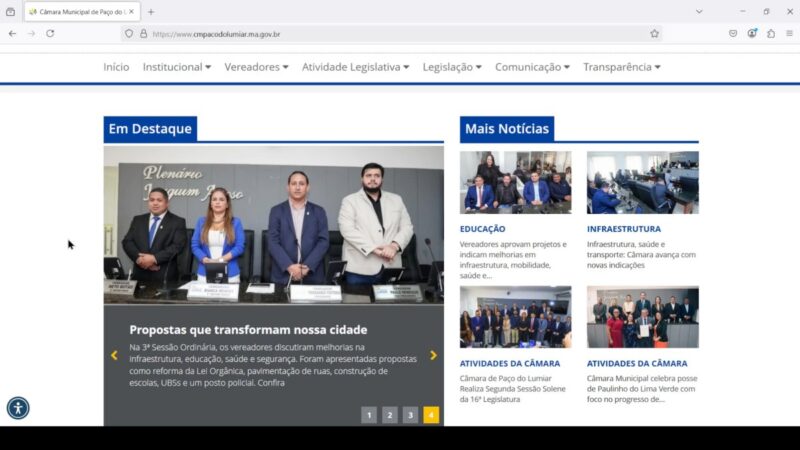Open the tracking protection shield icon
800x450 pixels.
click(x=129, y=34)
